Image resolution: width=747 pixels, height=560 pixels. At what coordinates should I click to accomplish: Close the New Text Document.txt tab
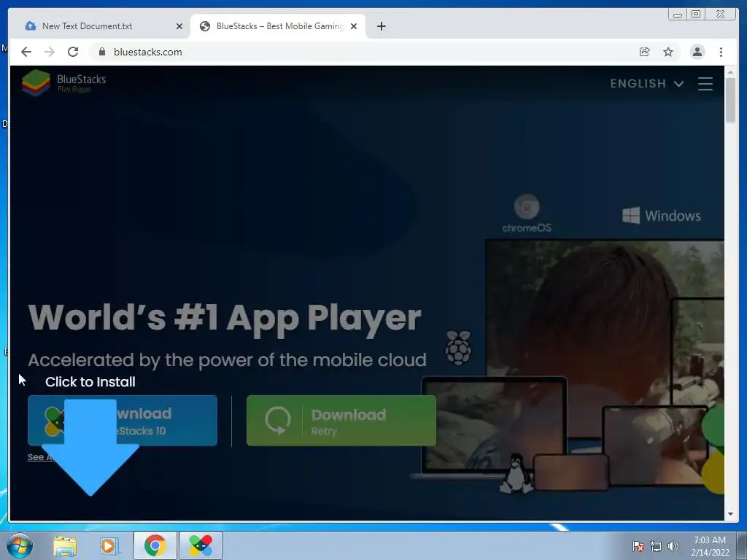point(179,26)
